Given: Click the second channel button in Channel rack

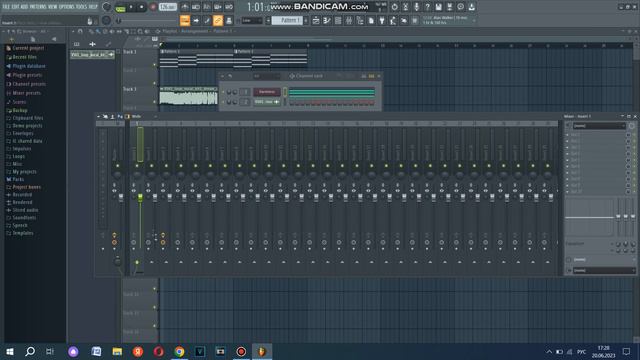Looking at the screenshot, I should tap(267, 102).
